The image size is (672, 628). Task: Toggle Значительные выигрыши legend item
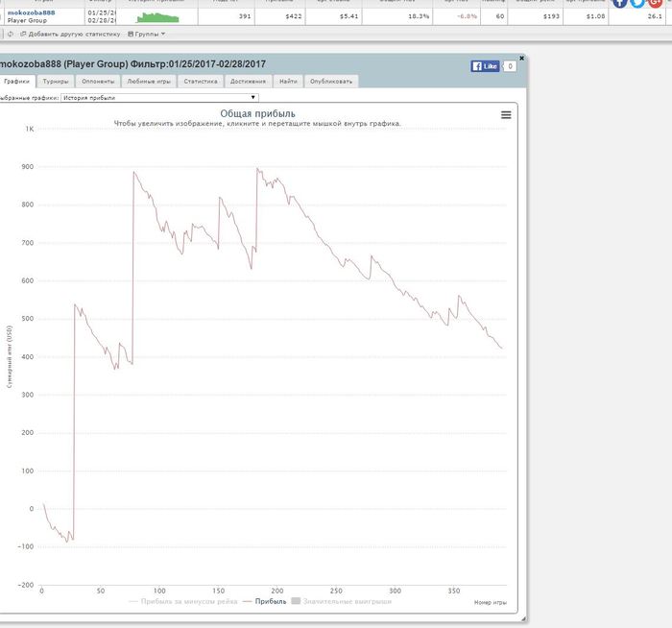click(342, 601)
